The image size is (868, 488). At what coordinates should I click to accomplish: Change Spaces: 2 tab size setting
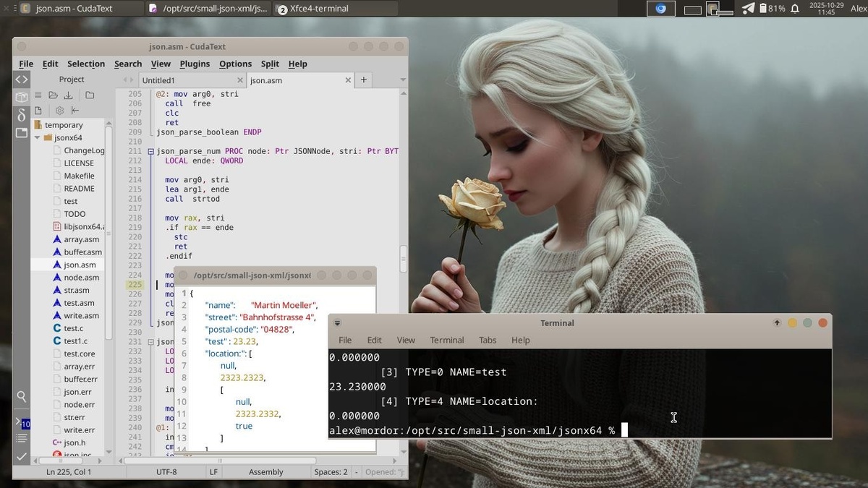(331, 471)
